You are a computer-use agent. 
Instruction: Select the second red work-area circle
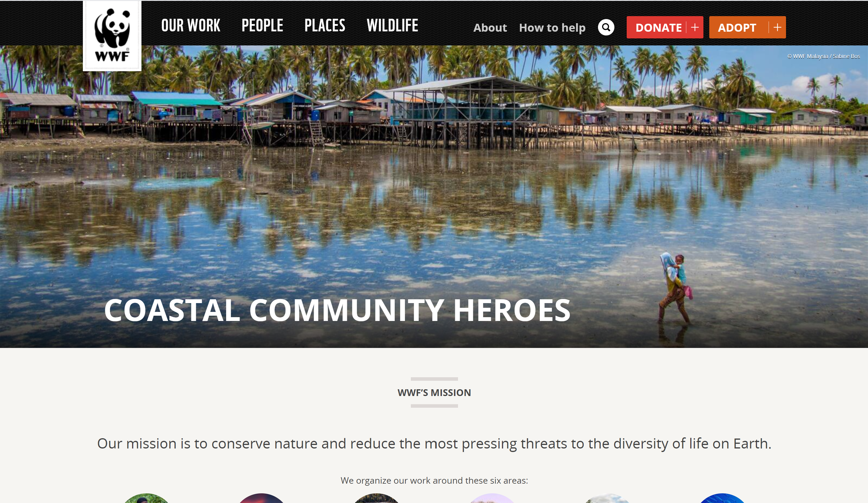(262, 499)
